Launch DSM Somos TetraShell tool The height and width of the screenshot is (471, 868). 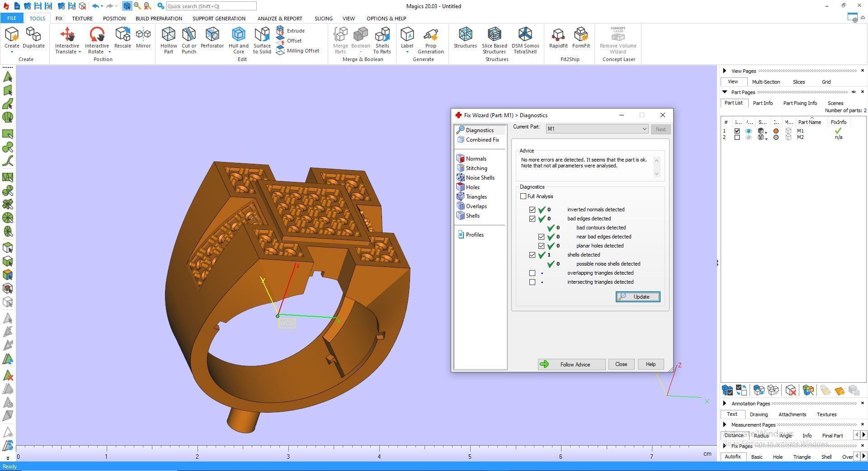point(525,40)
